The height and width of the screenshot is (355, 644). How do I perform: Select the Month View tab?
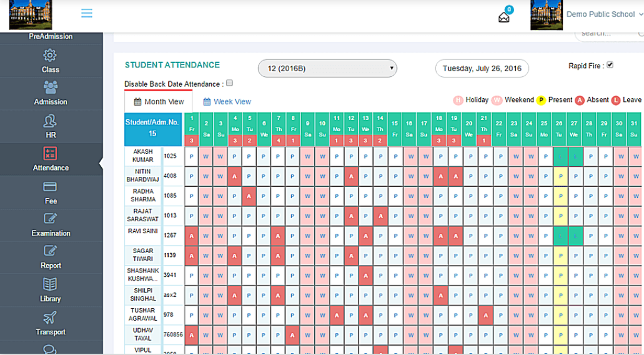click(x=159, y=102)
